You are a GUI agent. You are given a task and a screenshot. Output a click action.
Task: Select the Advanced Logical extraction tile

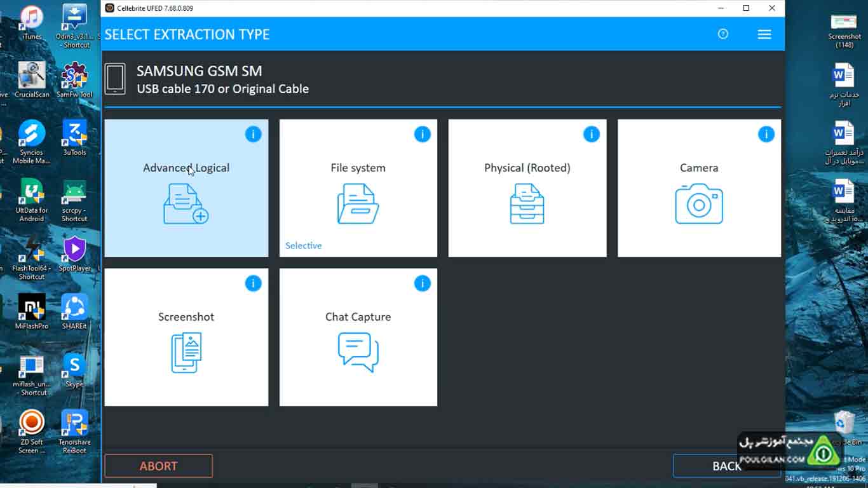(x=186, y=188)
